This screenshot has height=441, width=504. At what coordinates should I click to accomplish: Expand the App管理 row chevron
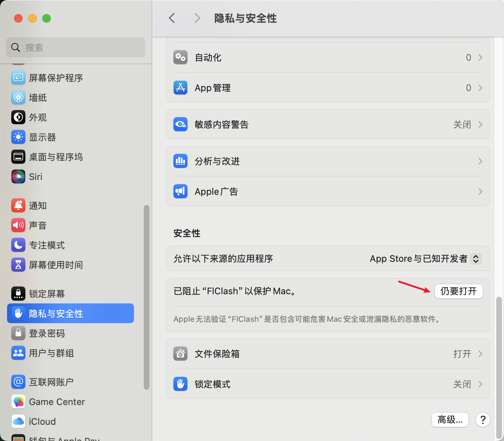click(x=480, y=88)
